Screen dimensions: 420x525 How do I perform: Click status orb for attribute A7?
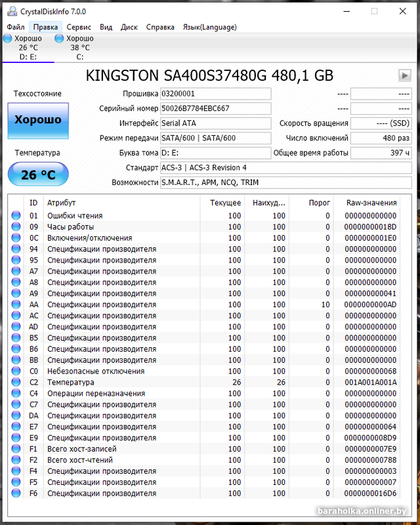[16, 271]
